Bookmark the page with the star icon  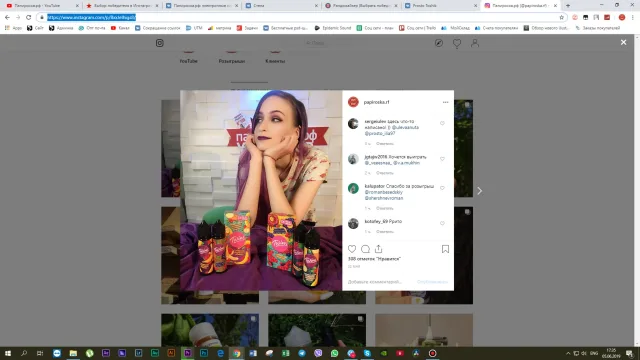pos(561,17)
